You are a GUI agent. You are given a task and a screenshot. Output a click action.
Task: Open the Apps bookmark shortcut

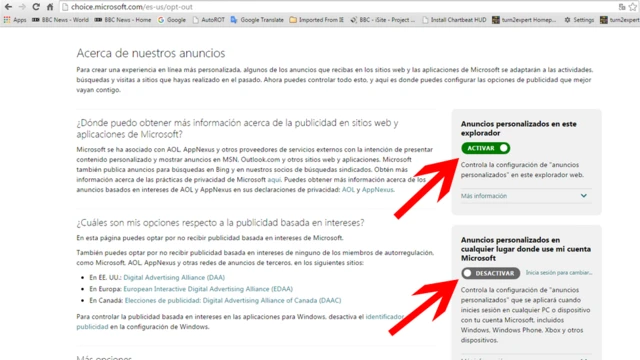[15, 20]
